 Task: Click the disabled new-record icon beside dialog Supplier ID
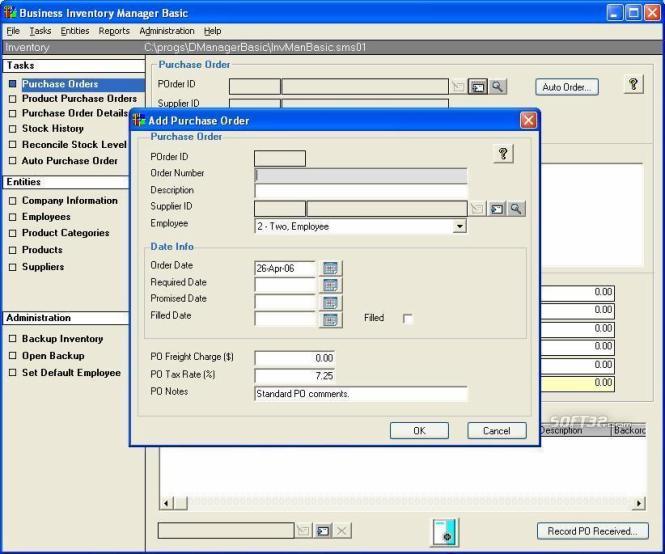[x=478, y=209]
